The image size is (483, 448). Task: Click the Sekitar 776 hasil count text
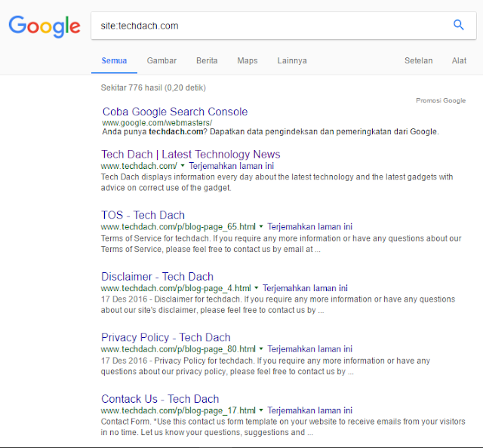pyautogui.click(x=153, y=87)
